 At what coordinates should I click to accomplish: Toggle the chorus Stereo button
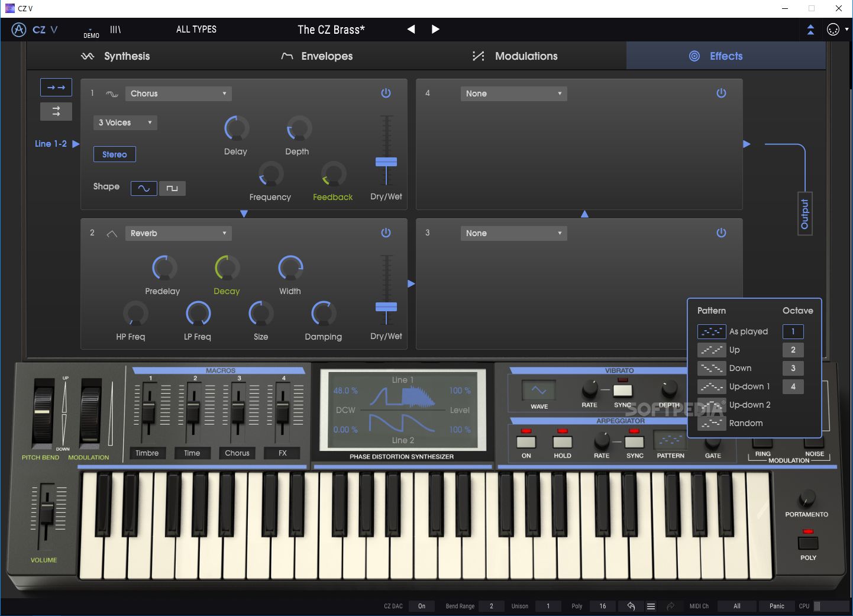(x=115, y=154)
